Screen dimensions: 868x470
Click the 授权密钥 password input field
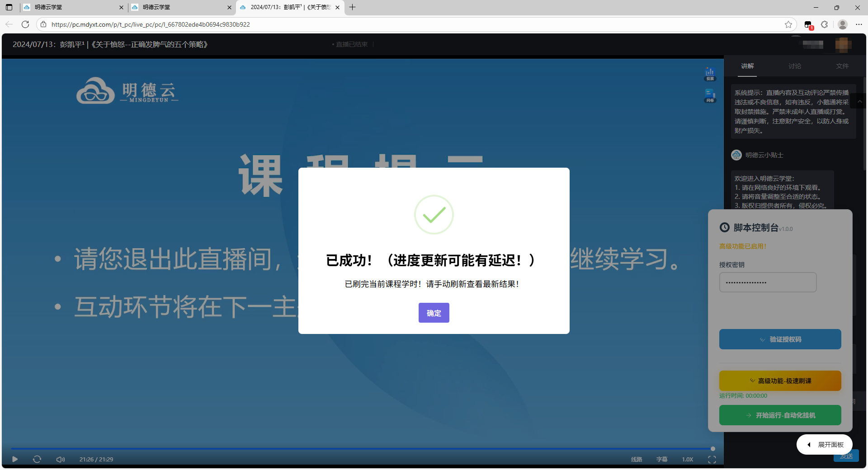click(x=768, y=282)
